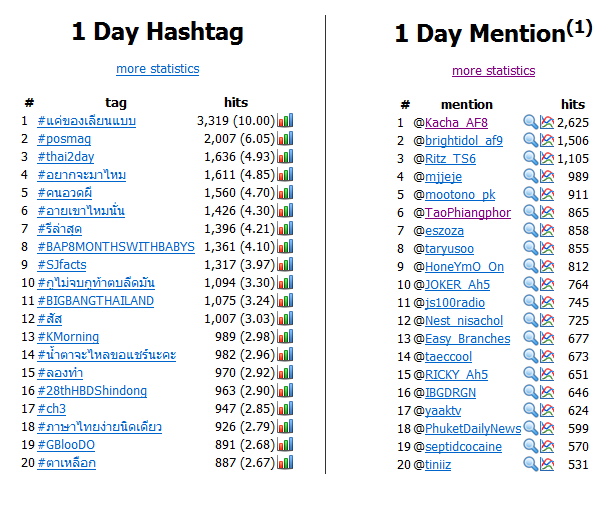Click bar chart icon for #SJfacts
This screenshot has width=613, height=506.
[x=285, y=264]
